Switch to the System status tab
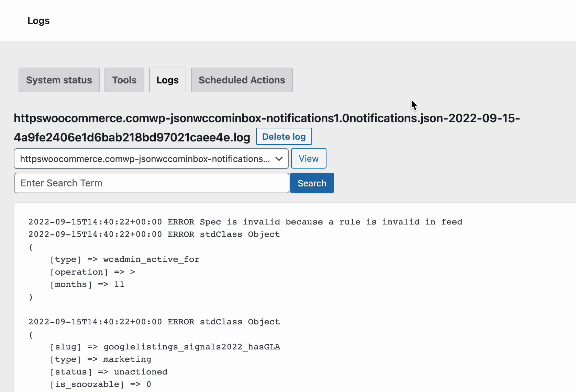576x392 pixels. coord(58,80)
